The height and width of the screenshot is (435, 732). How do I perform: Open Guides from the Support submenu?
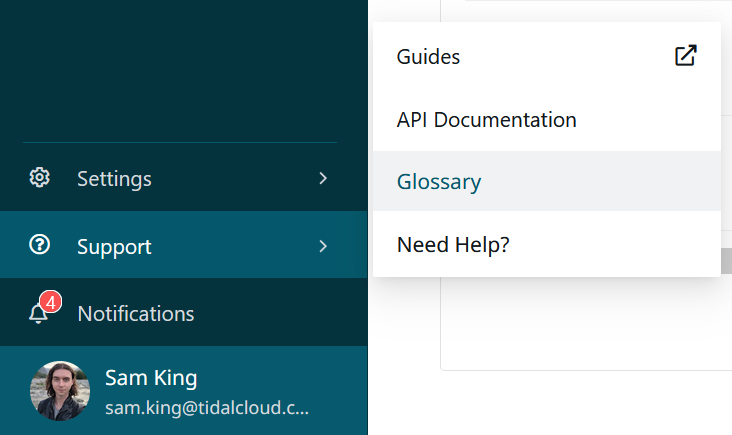coord(428,57)
